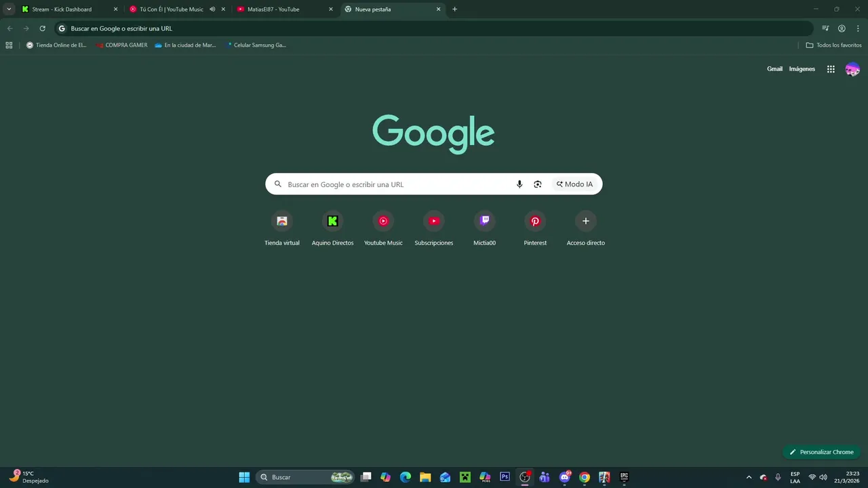Image resolution: width=868 pixels, height=488 pixels.
Task: Open the ESP LAA language indicator
Action: tap(795, 477)
